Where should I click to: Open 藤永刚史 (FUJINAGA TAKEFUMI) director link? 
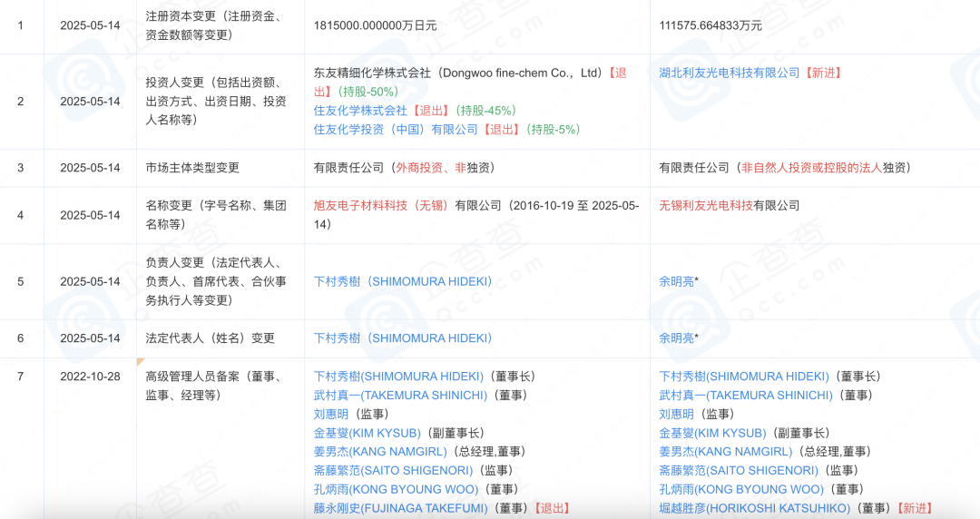coord(401,508)
